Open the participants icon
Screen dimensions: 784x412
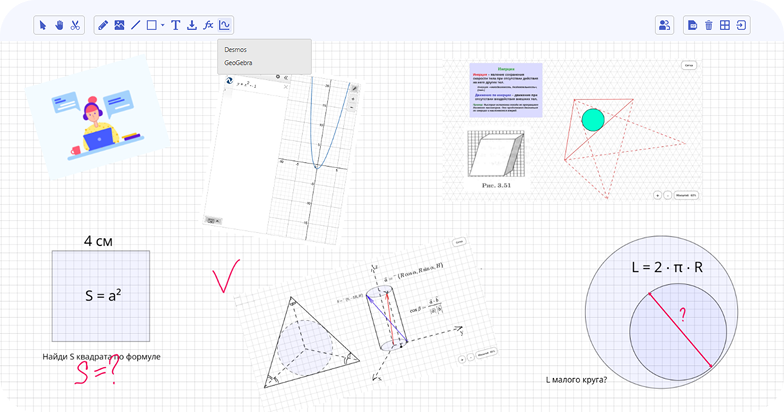click(x=664, y=25)
